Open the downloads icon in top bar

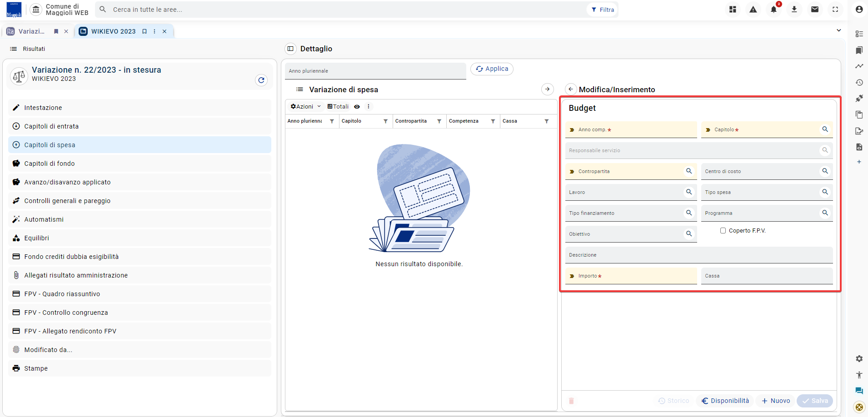point(794,10)
